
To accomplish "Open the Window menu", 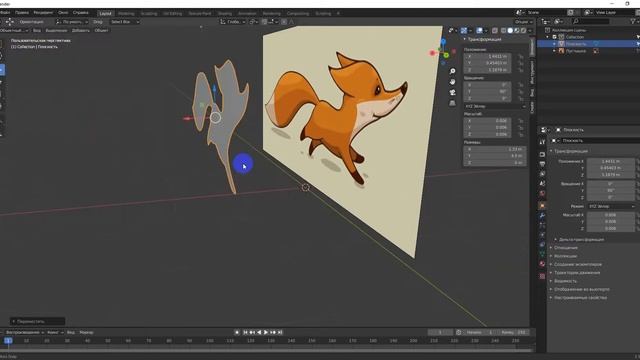I will click(x=63, y=13).
